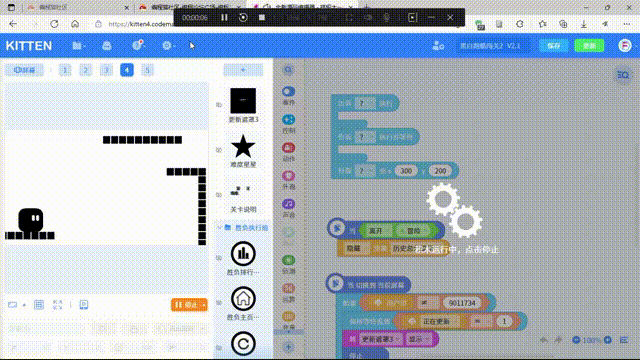Image resolution: width=640 pixels, height=360 pixels.
Task: Edit the x value 300 in block
Action: click(x=406, y=171)
